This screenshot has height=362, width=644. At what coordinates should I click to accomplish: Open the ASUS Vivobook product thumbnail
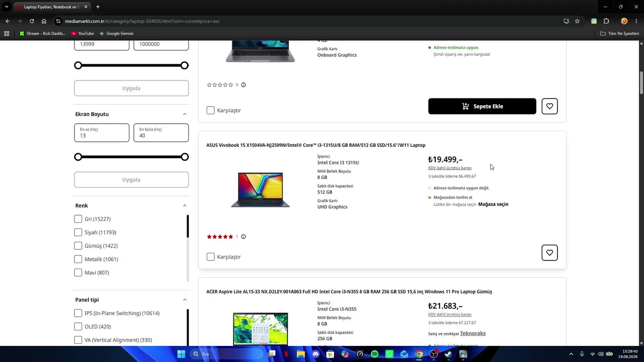tap(260, 190)
